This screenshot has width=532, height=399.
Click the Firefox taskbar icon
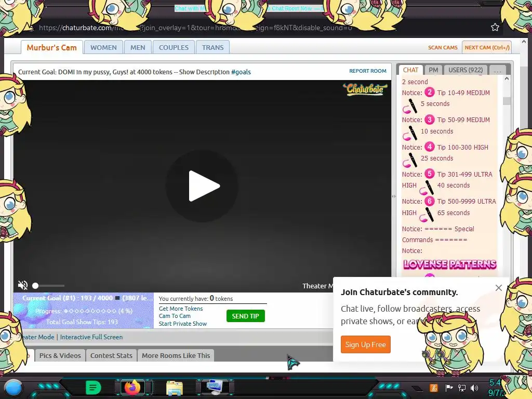(132, 387)
